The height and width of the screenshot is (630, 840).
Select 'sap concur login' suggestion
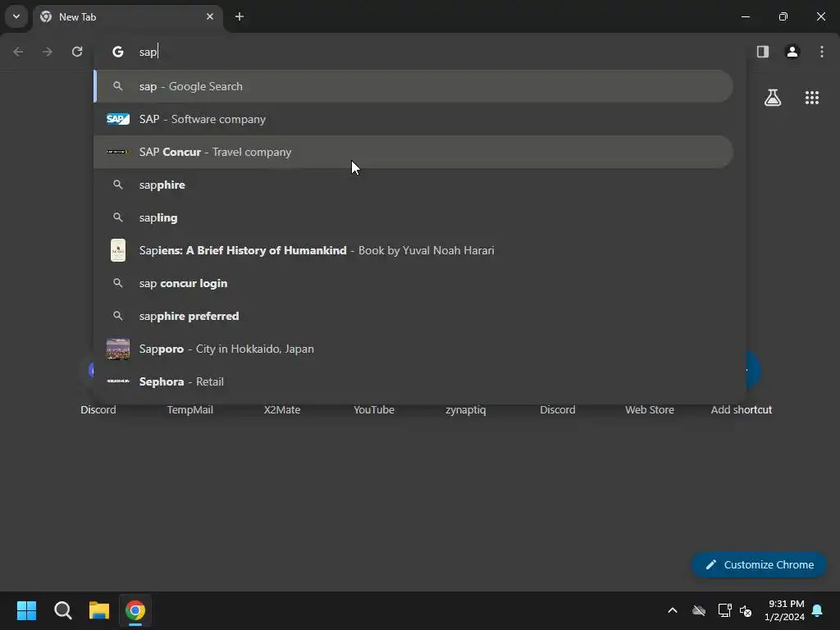coord(413,283)
